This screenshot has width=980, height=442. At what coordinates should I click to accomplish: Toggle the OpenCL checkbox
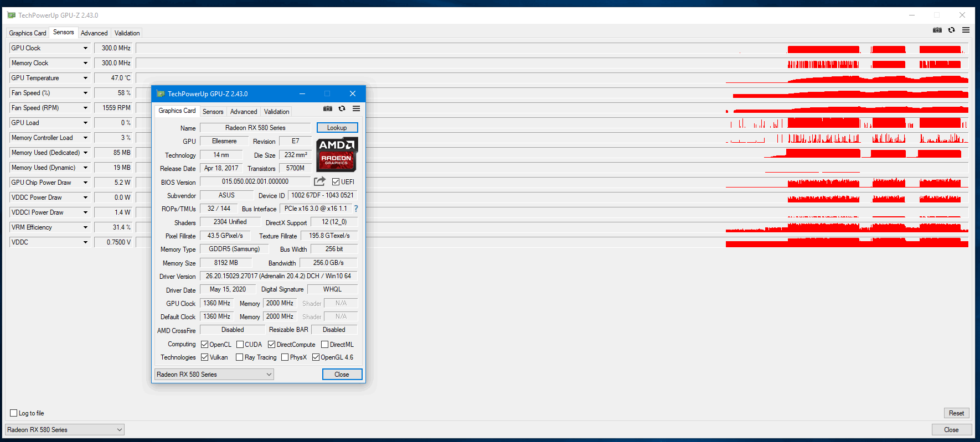204,344
